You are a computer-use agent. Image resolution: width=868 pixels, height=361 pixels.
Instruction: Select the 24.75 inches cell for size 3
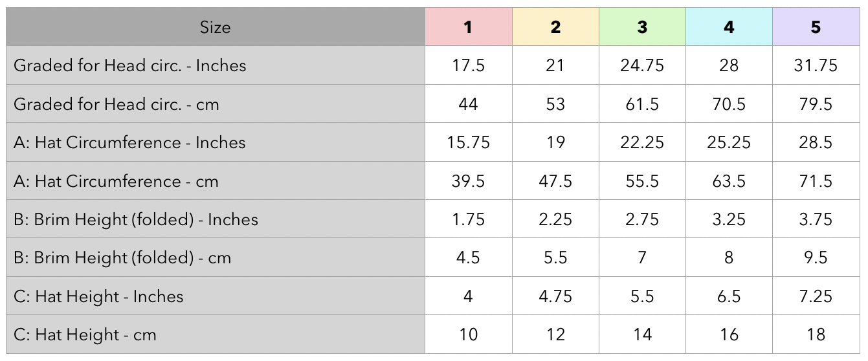642,65
